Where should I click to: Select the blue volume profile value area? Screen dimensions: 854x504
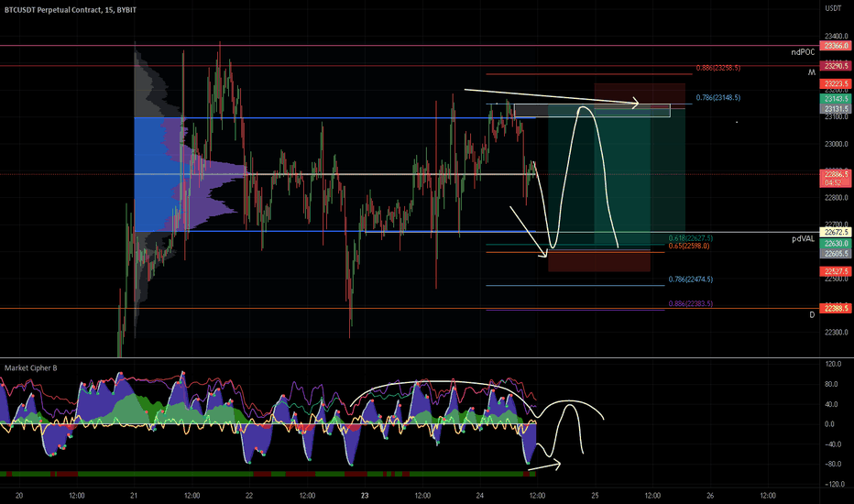pos(157,174)
